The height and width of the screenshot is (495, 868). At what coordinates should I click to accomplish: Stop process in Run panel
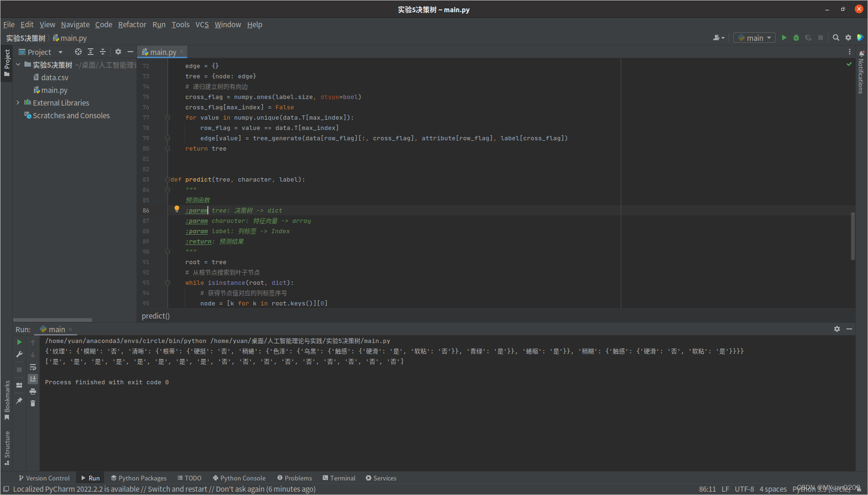(19, 370)
